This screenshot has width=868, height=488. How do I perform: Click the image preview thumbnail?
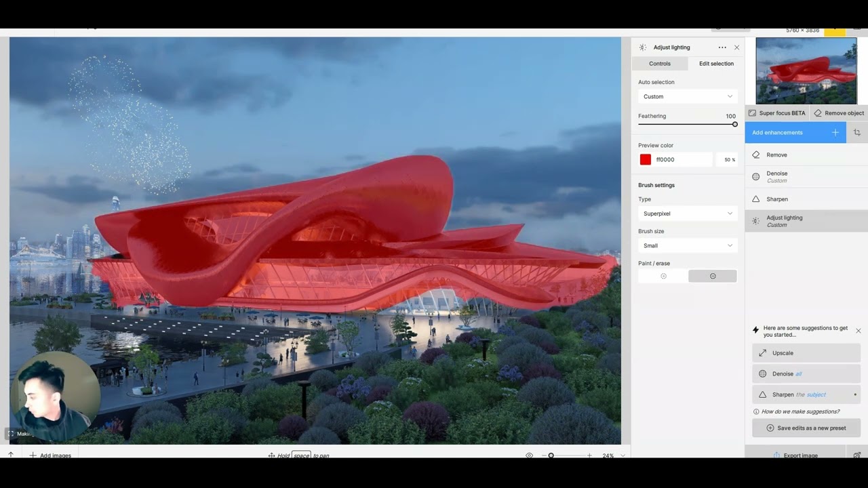tap(806, 70)
